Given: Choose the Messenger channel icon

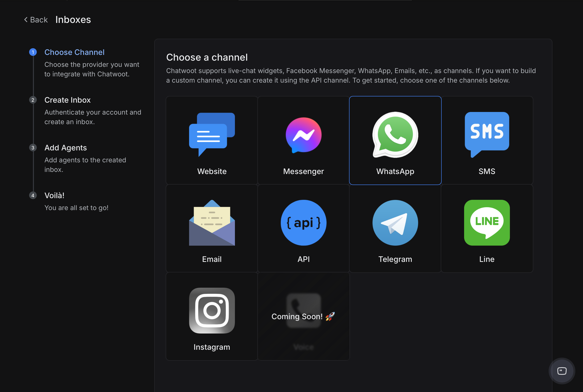Looking at the screenshot, I should [303, 135].
